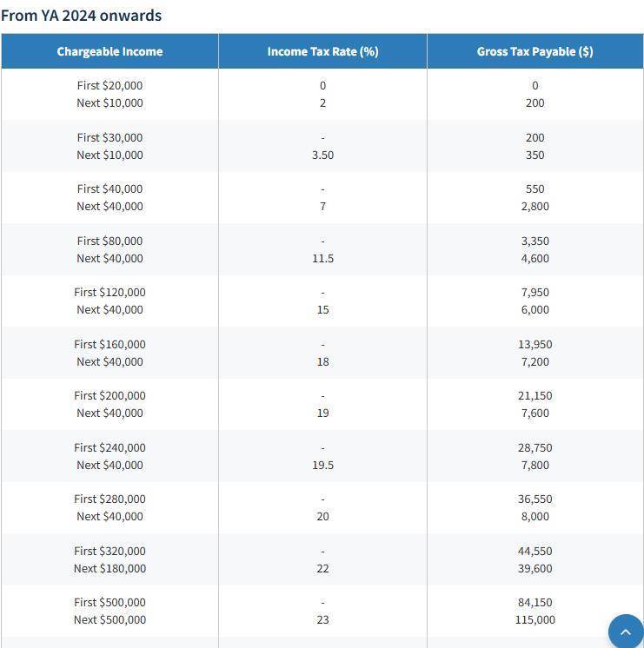The height and width of the screenshot is (648, 644).
Task: Select the 'Next $180,000' income cell
Action: pos(110,568)
